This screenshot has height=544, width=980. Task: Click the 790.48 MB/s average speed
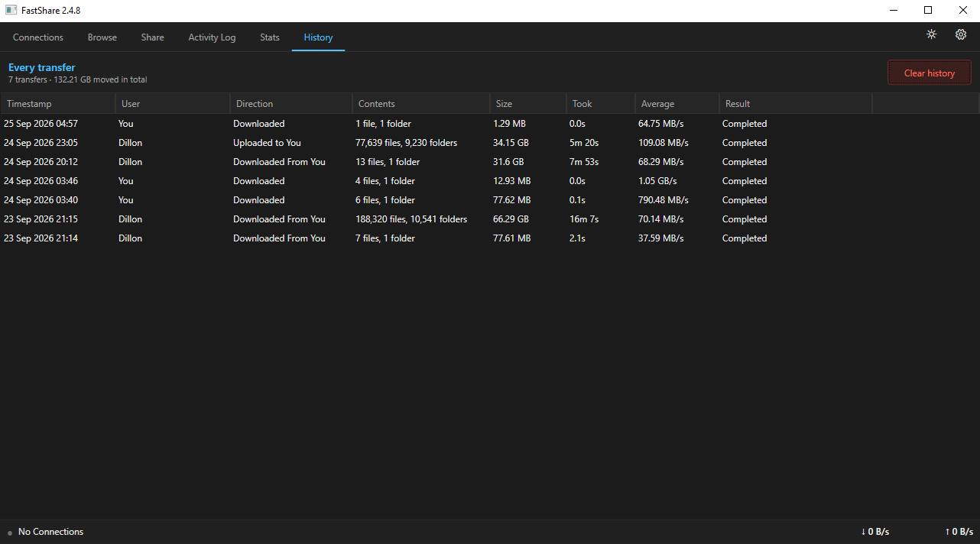tap(664, 200)
